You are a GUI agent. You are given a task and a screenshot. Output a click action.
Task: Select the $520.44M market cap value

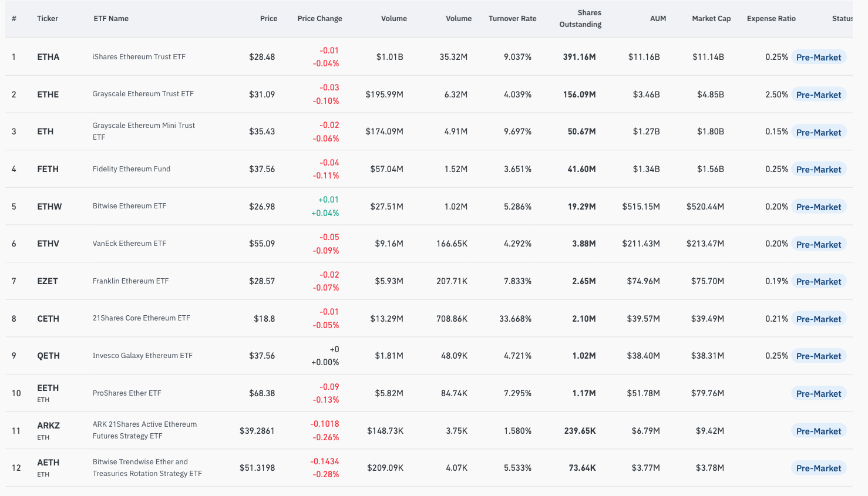coord(705,207)
